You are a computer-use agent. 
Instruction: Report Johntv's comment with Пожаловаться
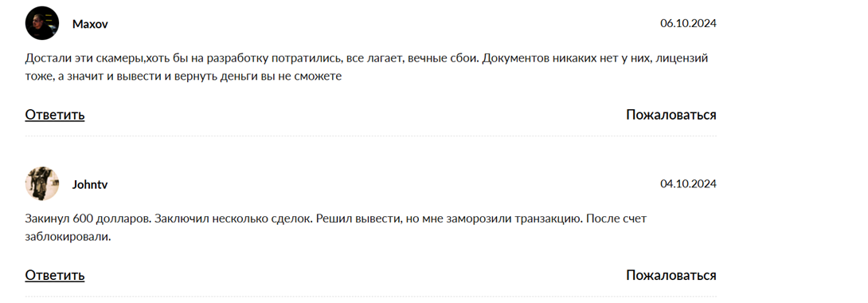(671, 275)
